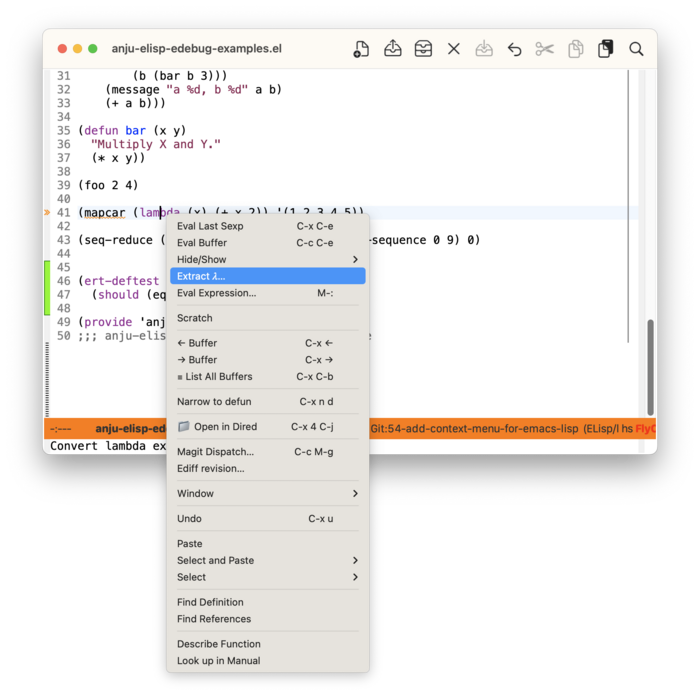Screen dimensions: 700x693
Task: Click the orange arrow marker at line 41
Action: point(47,213)
